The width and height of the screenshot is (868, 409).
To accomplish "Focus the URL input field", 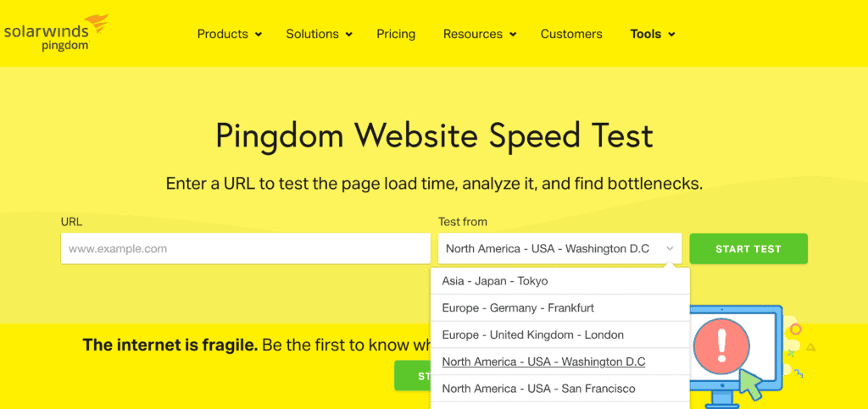I will [245, 249].
